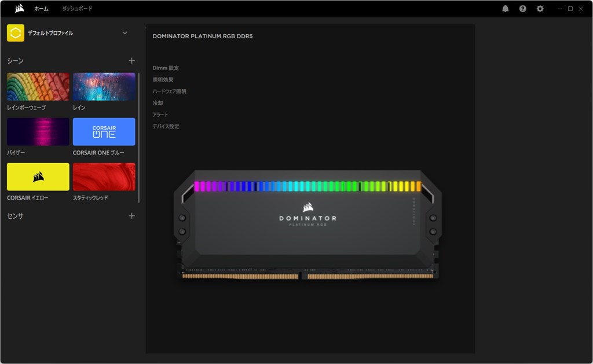
Task: Open Dimm 設定 menu entry
Action: point(166,68)
